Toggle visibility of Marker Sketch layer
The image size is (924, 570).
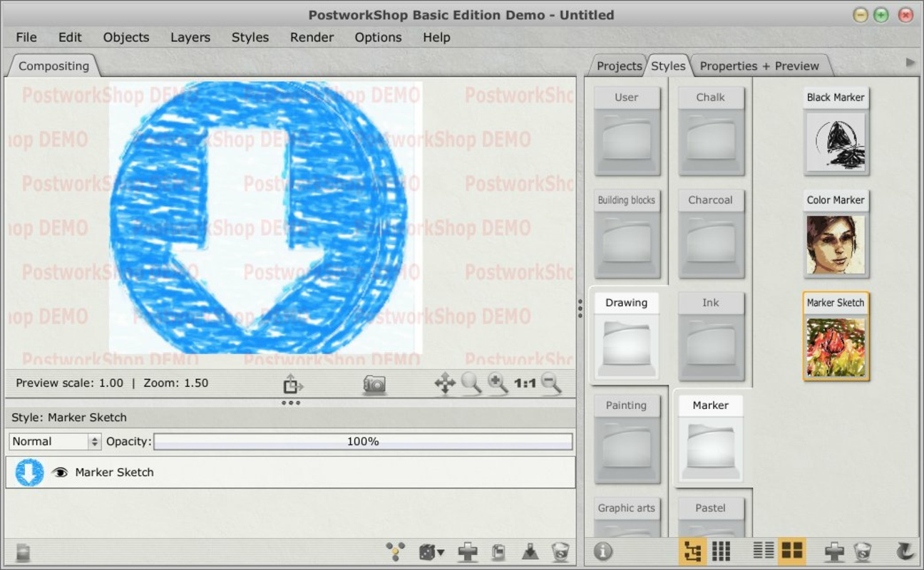[x=61, y=472]
